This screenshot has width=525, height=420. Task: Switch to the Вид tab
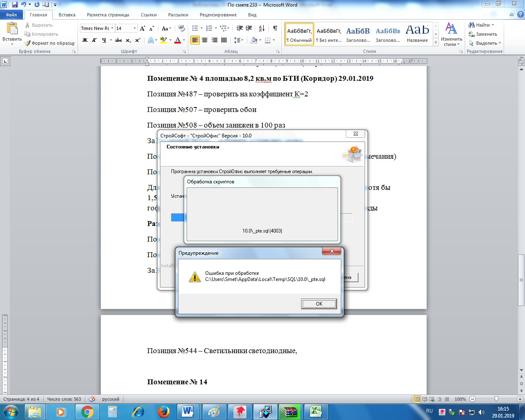(x=252, y=15)
